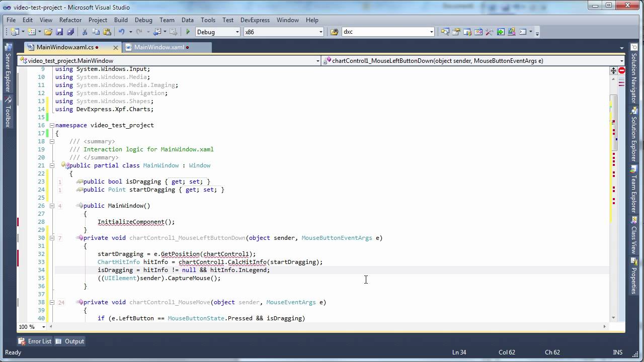This screenshot has width=644, height=362.
Task: Click the reference count 24 beside MouseMove
Action: [61, 302]
